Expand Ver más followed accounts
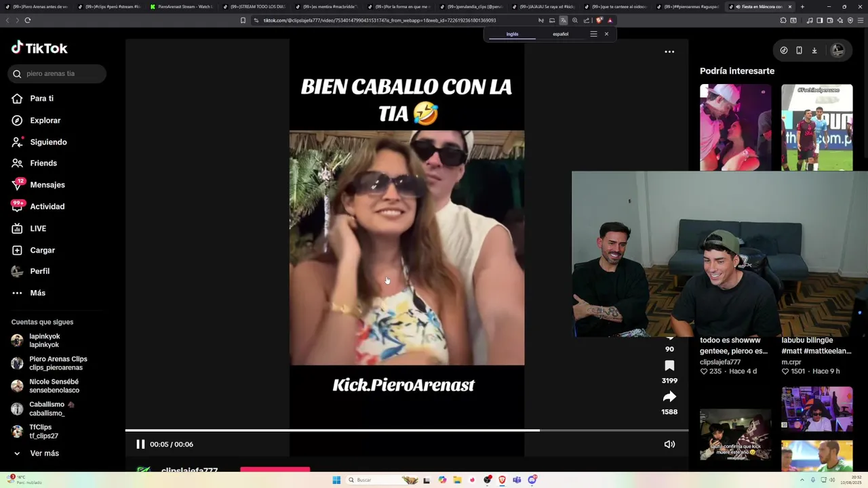Image resolution: width=868 pixels, height=488 pixels. point(36,453)
